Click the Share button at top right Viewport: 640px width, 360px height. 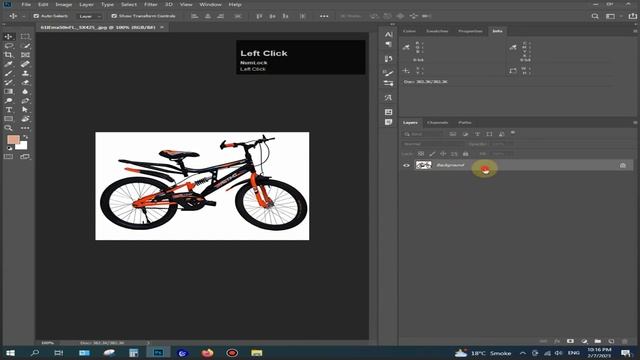click(632, 16)
